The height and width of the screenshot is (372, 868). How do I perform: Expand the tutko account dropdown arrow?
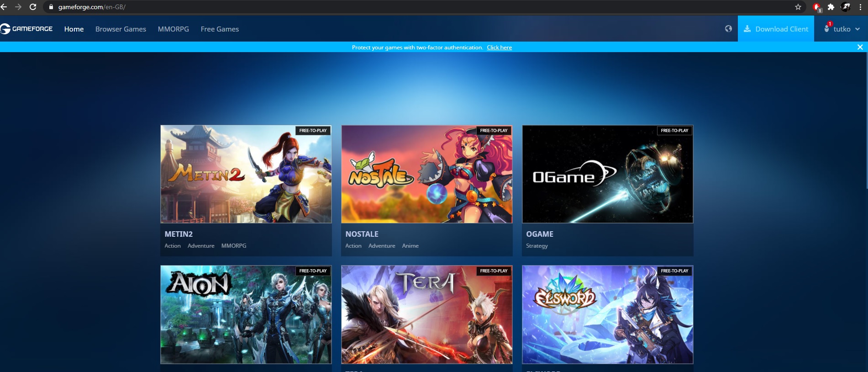(857, 29)
